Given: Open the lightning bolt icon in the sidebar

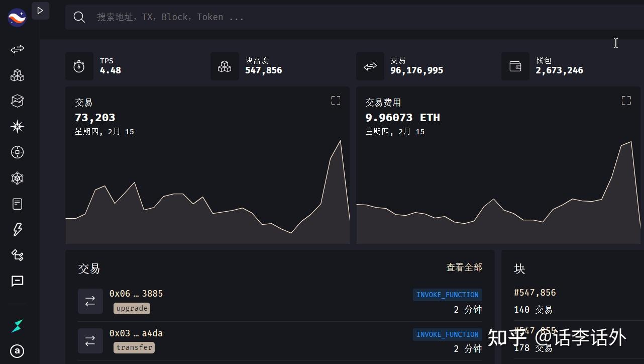Looking at the screenshot, I should pos(18,229).
